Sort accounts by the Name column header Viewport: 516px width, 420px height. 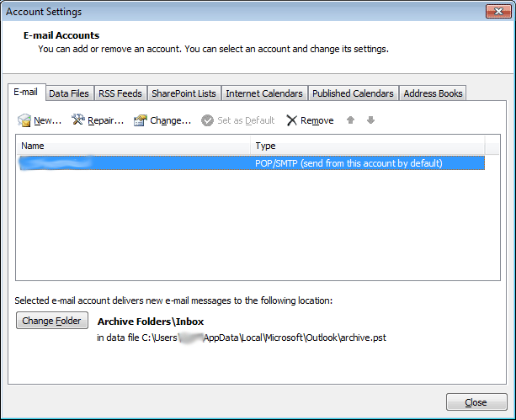pyautogui.click(x=133, y=146)
